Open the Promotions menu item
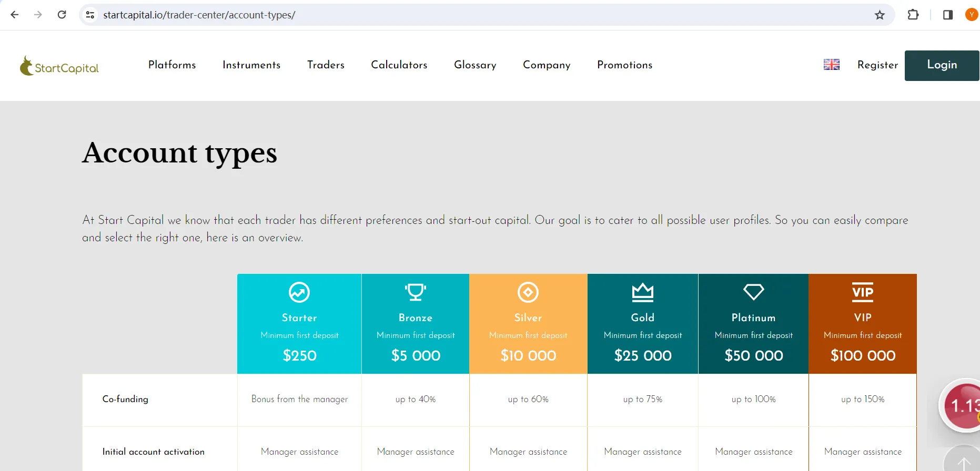The height and width of the screenshot is (471, 980). pos(625,65)
